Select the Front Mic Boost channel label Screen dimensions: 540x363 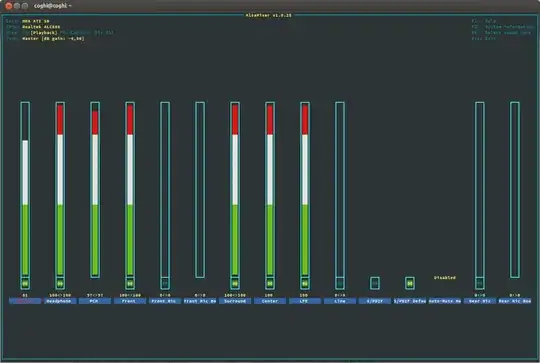pos(200,301)
